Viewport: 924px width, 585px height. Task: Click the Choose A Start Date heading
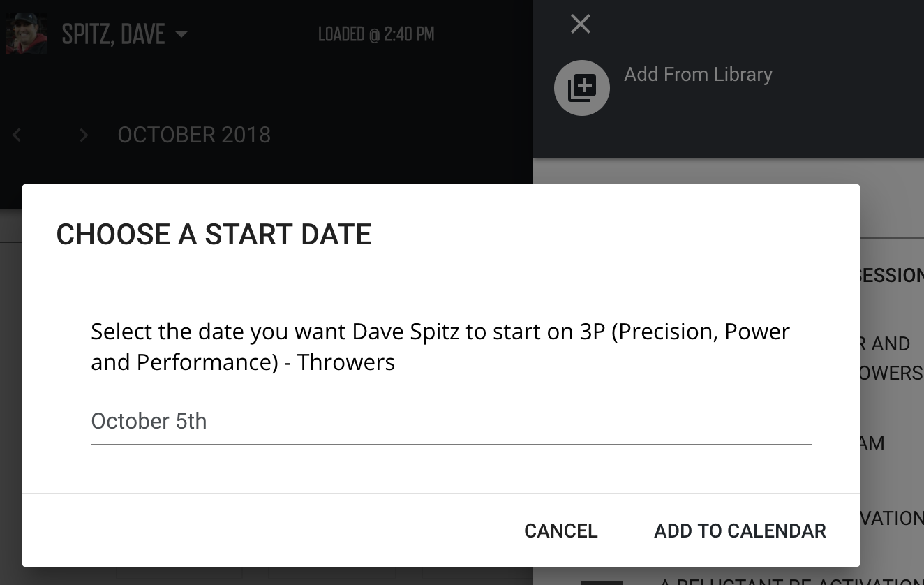click(x=214, y=235)
